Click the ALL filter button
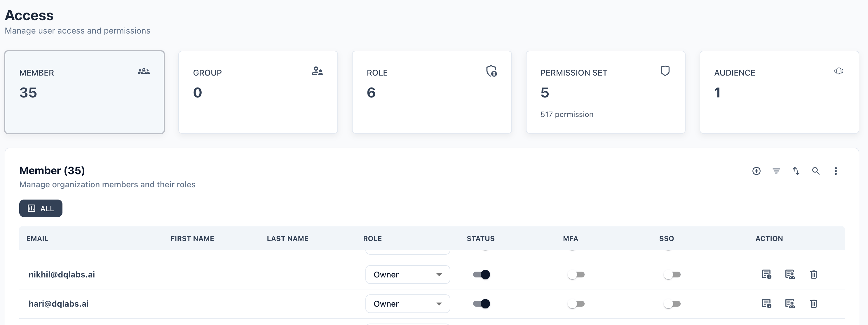The width and height of the screenshot is (868, 325). [41, 208]
